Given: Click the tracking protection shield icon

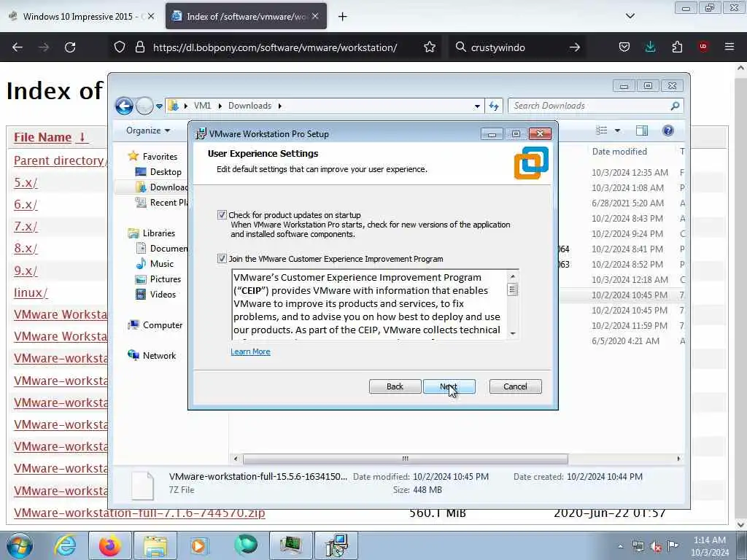Looking at the screenshot, I should (x=120, y=47).
